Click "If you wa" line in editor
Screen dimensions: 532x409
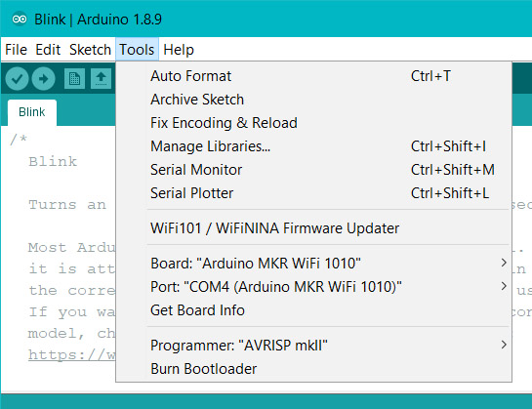coord(71,312)
